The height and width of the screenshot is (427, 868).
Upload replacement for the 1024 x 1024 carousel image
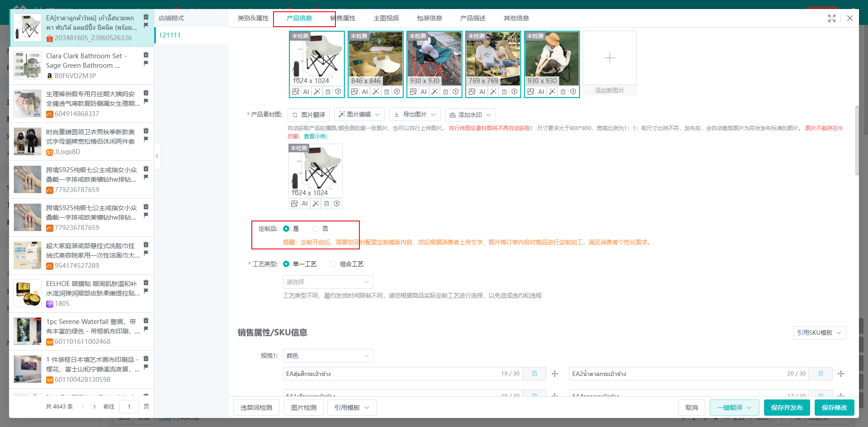pyautogui.click(x=296, y=92)
